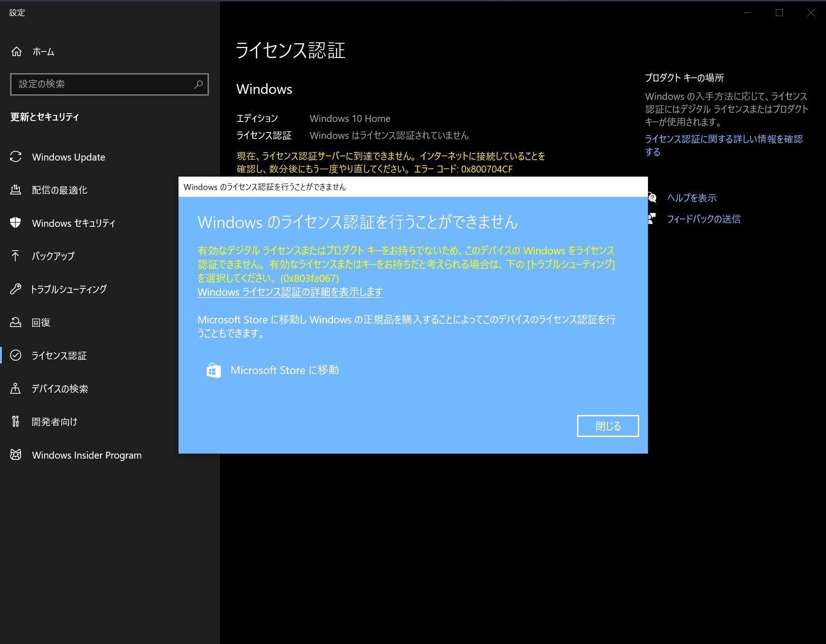Image resolution: width=826 pixels, height=644 pixels.
Task: Select トラブルシューティング in sidebar
Action: [69, 289]
